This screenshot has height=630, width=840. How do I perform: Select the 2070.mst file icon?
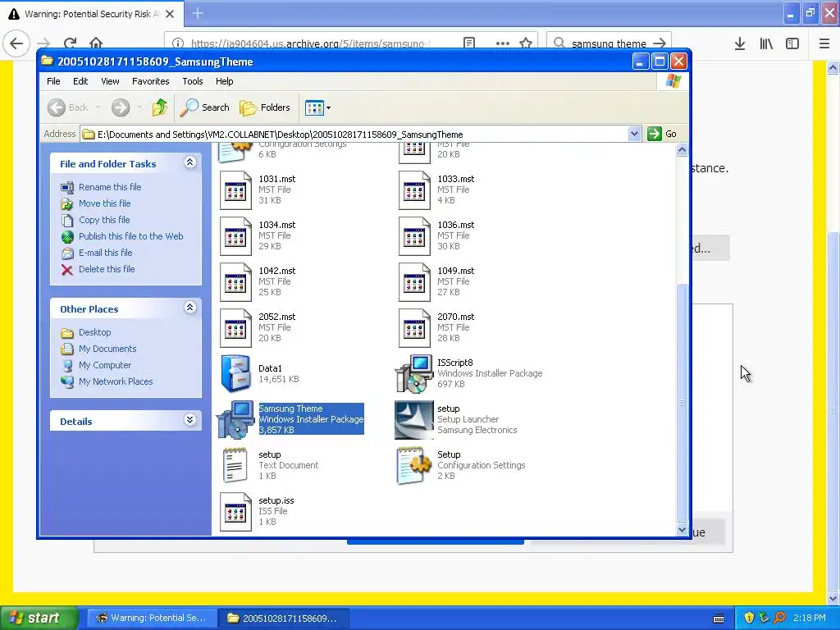[x=414, y=328]
